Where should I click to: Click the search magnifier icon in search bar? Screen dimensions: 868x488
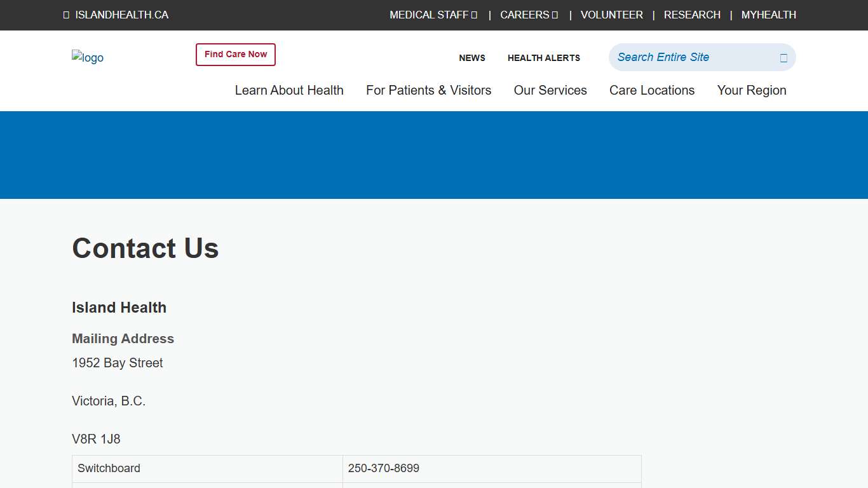click(782, 57)
